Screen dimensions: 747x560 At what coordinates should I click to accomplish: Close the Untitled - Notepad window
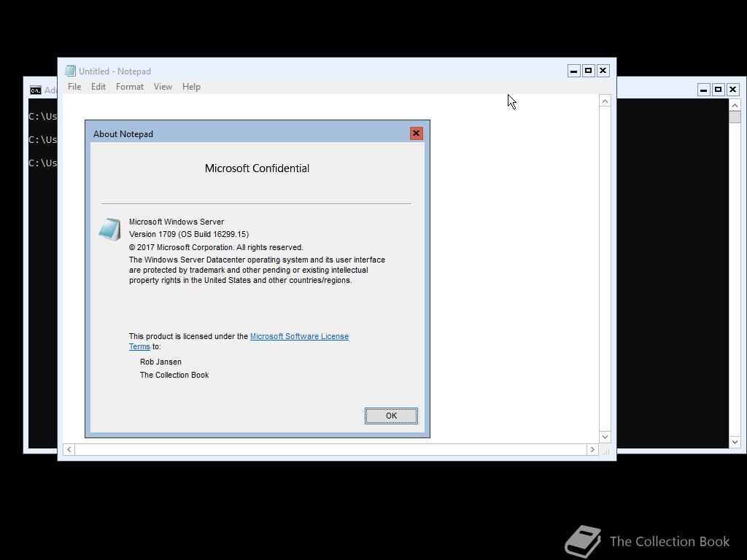(x=603, y=71)
